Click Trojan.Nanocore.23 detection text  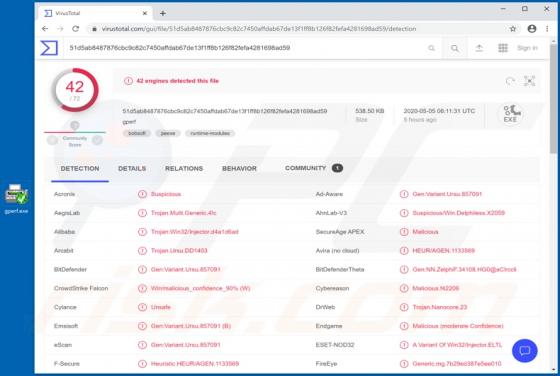click(440, 307)
